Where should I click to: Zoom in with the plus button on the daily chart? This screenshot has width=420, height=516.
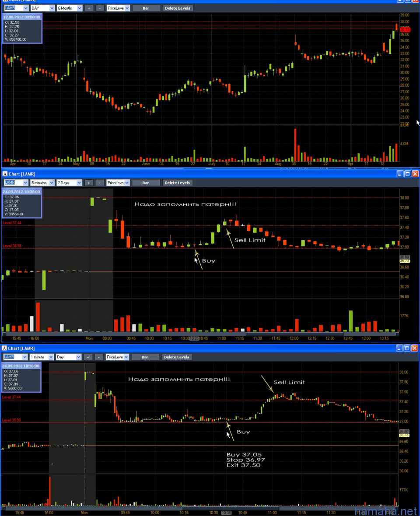tap(89, 8)
